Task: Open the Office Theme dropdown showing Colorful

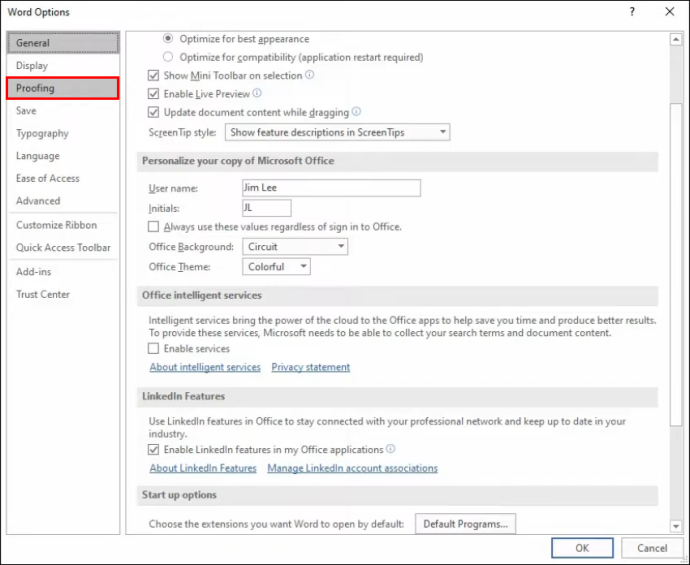Action: 276,267
